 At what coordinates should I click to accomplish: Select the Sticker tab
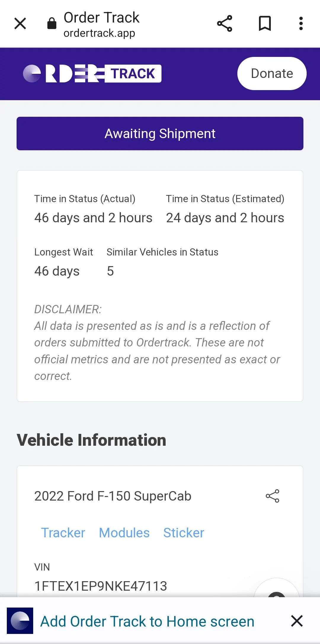(x=184, y=533)
